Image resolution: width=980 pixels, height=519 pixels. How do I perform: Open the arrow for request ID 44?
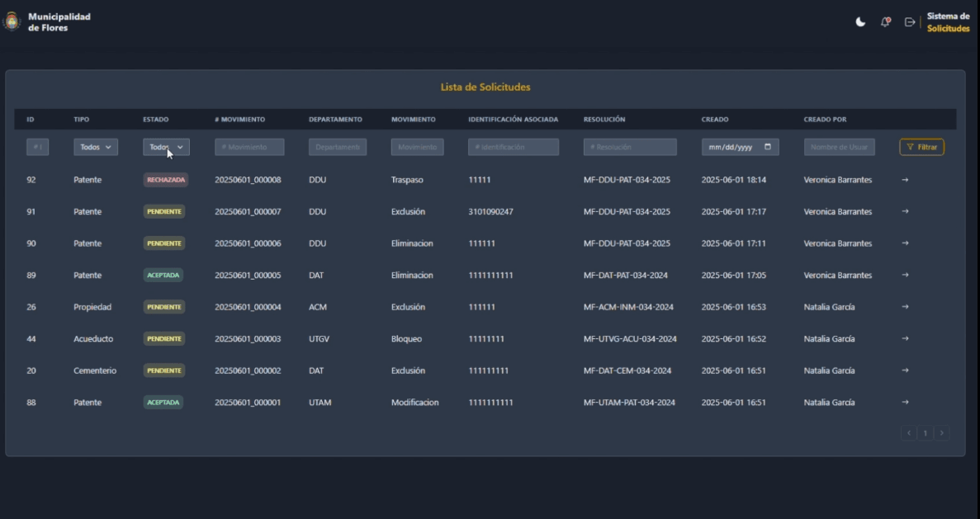tap(905, 338)
